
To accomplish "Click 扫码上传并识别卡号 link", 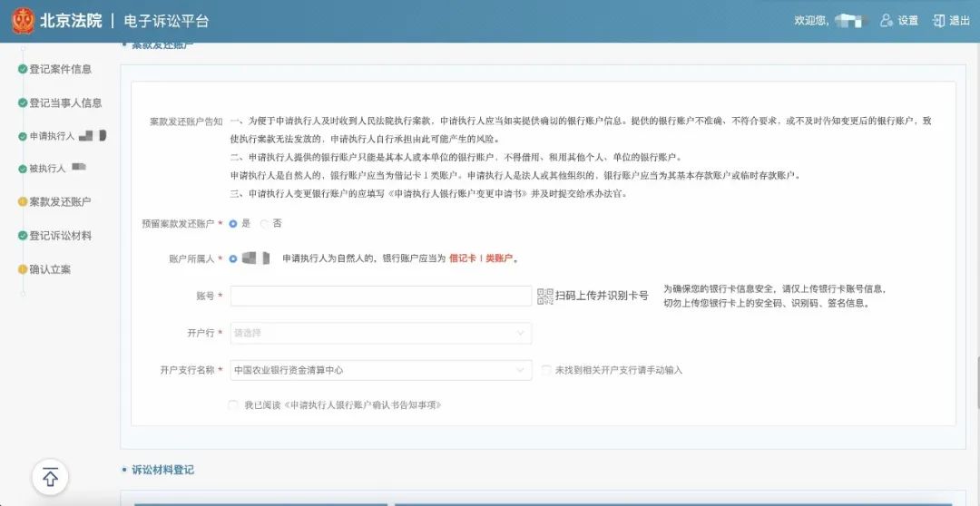I will pyautogui.click(x=602, y=297).
